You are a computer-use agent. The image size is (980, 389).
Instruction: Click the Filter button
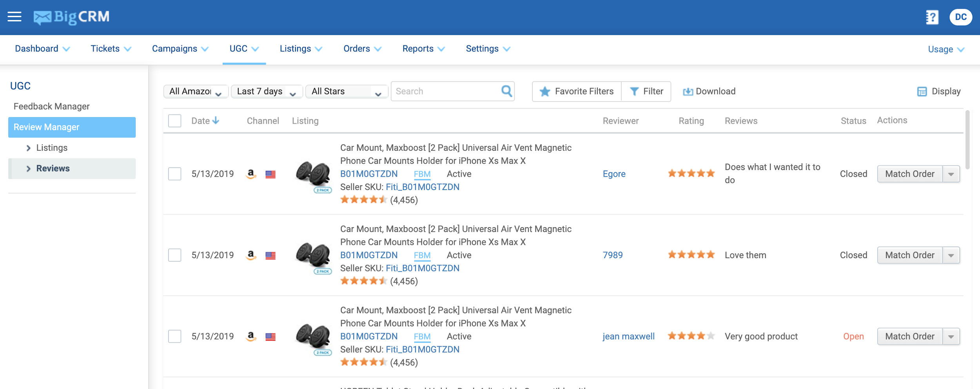tap(646, 92)
